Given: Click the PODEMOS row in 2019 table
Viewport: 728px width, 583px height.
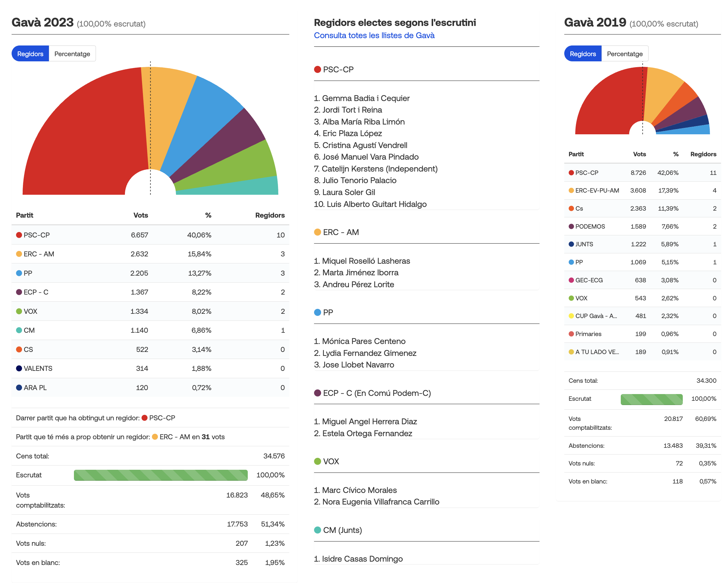Looking at the screenshot, I should coord(642,226).
